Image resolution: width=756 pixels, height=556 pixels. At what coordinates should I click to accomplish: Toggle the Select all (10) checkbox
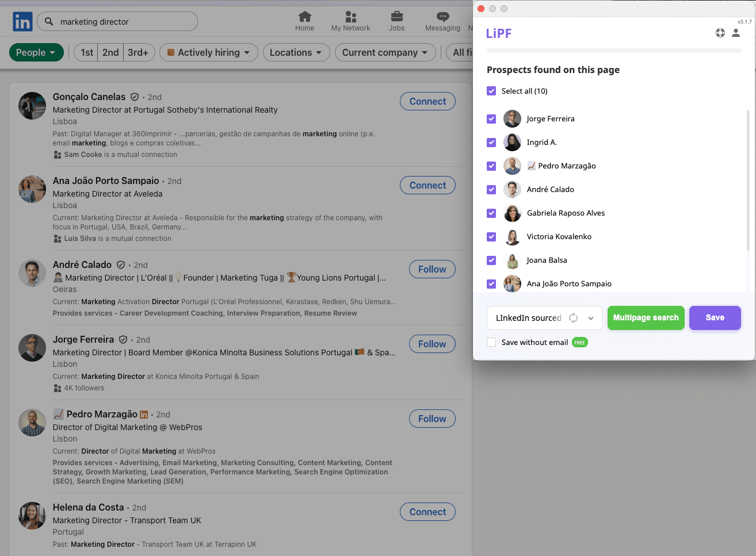pos(491,91)
